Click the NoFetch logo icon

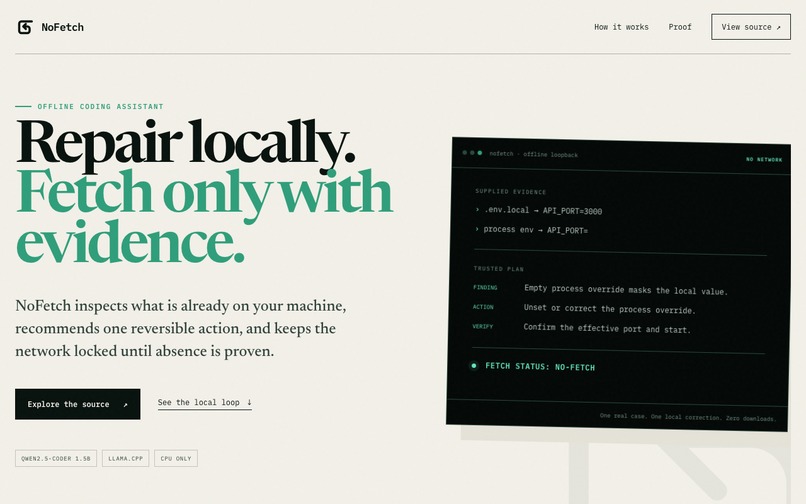(x=25, y=27)
